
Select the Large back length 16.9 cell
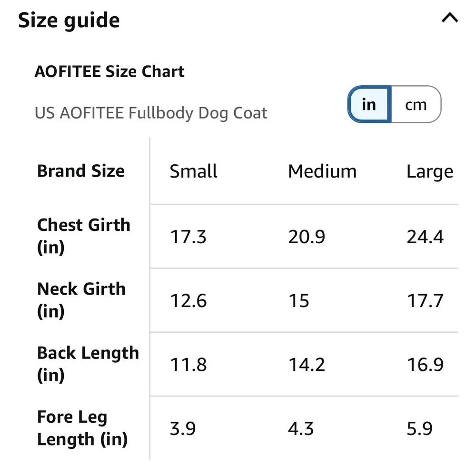[x=425, y=365]
